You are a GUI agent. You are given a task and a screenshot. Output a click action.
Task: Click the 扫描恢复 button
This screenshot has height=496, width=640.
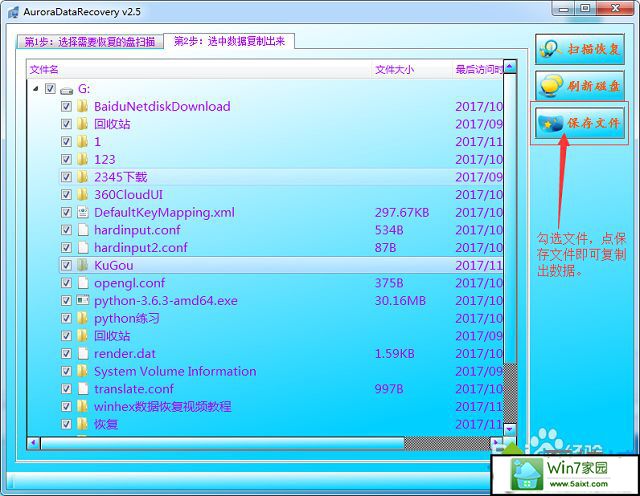580,49
